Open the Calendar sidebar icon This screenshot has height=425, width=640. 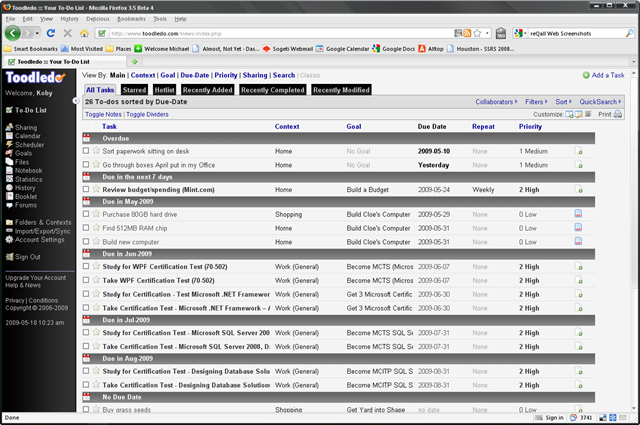[8, 135]
